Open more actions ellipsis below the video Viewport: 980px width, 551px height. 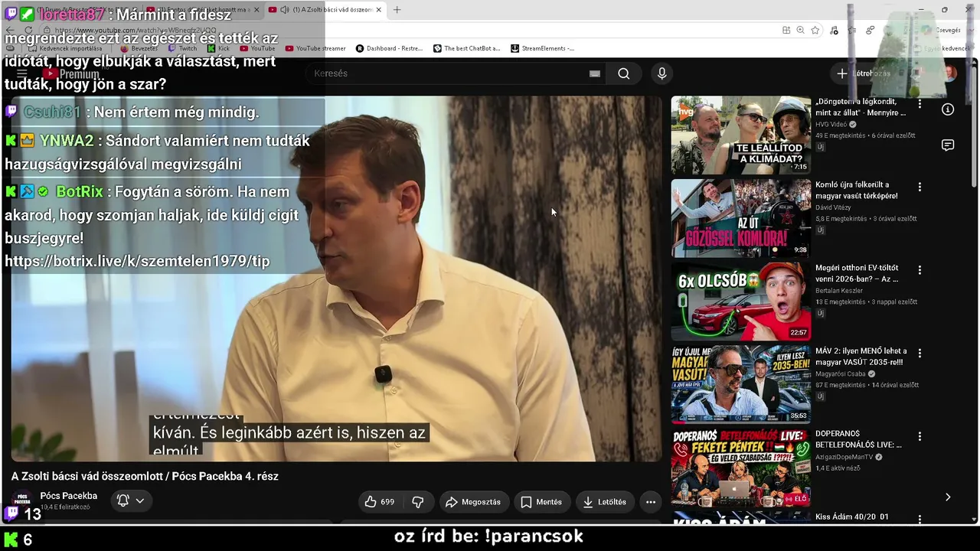coord(651,502)
